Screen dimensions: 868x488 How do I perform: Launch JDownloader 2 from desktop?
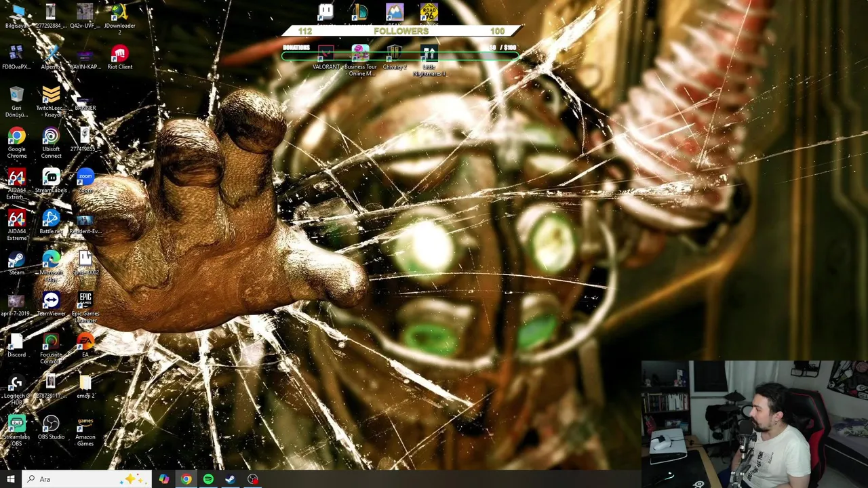(x=119, y=20)
